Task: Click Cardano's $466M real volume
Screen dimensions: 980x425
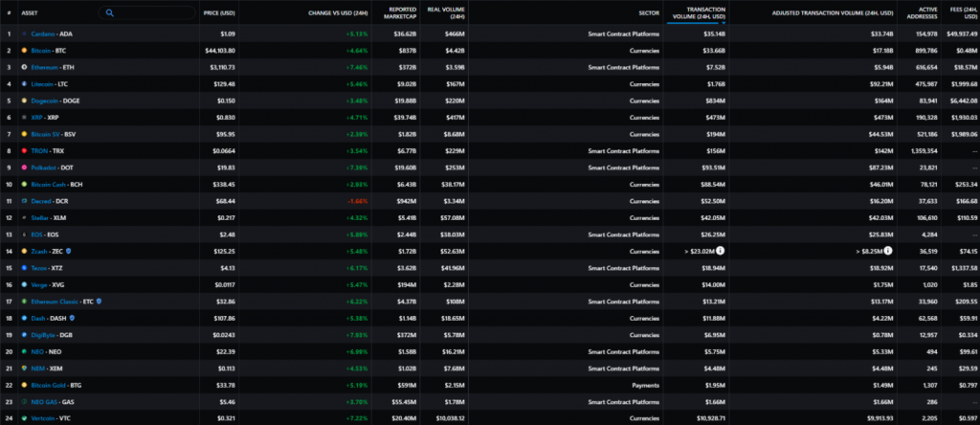Action: (x=455, y=34)
